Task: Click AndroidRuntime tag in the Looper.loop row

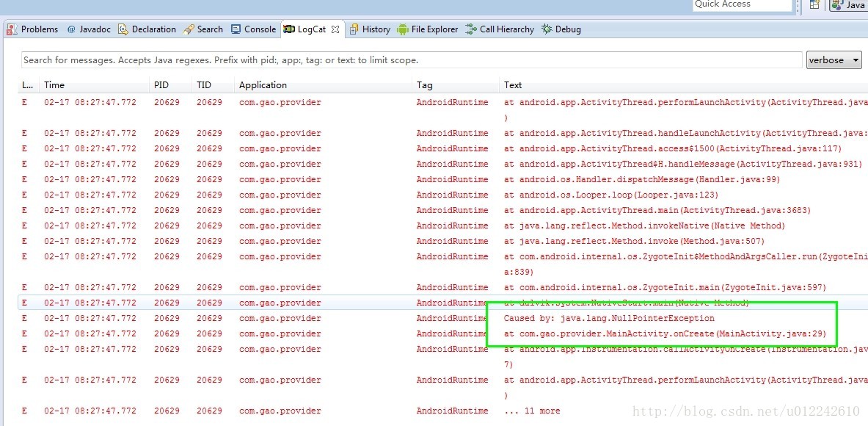Action: click(x=452, y=195)
